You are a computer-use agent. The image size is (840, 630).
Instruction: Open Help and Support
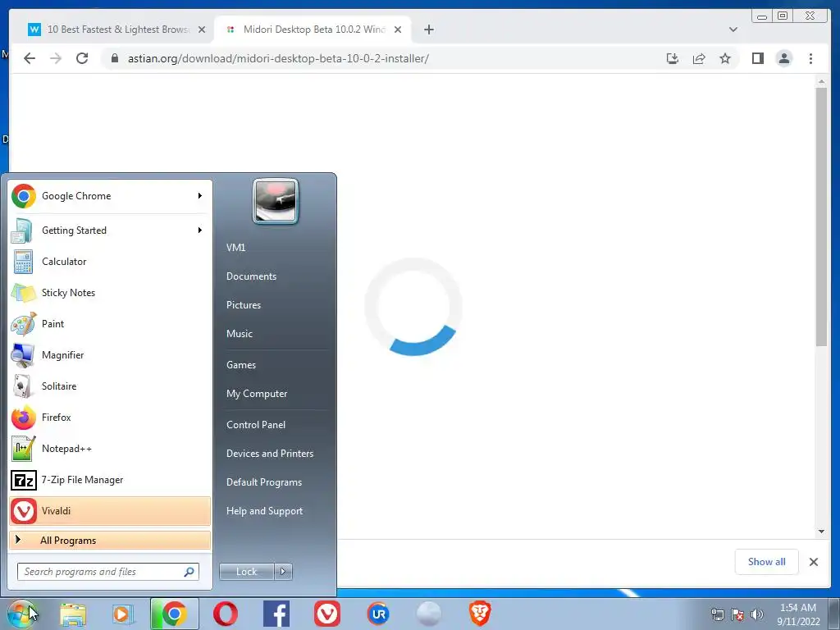click(264, 511)
